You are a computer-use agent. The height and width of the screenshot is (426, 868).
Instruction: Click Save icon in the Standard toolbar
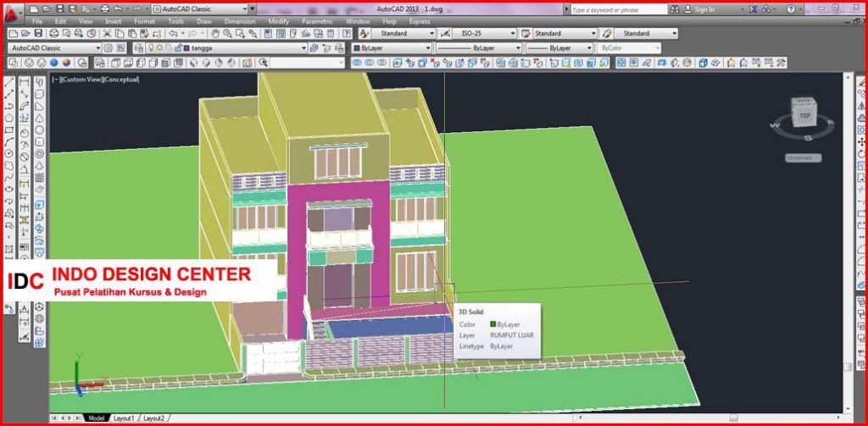pos(39,34)
